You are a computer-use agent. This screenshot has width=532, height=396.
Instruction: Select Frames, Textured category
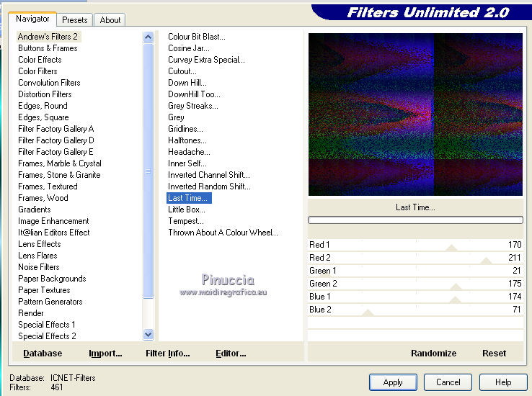pyautogui.click(x=48, y=186)
